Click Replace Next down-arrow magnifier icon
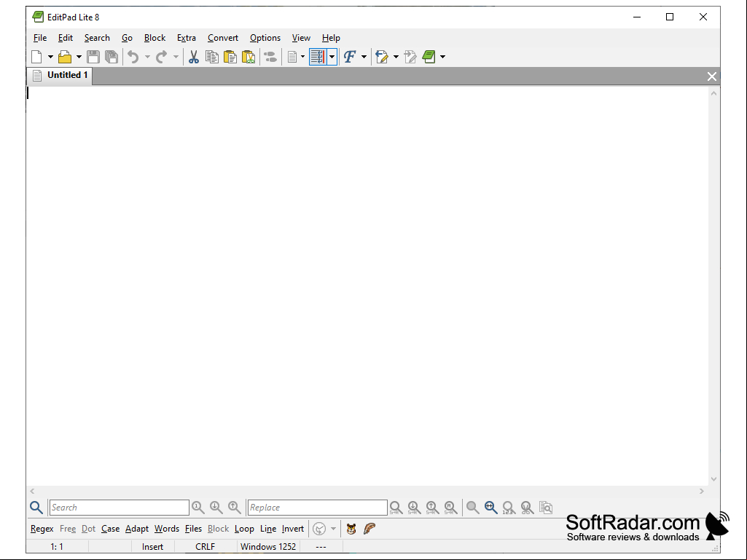The width and height of the screenshot is (747, 560). (414, 508)
